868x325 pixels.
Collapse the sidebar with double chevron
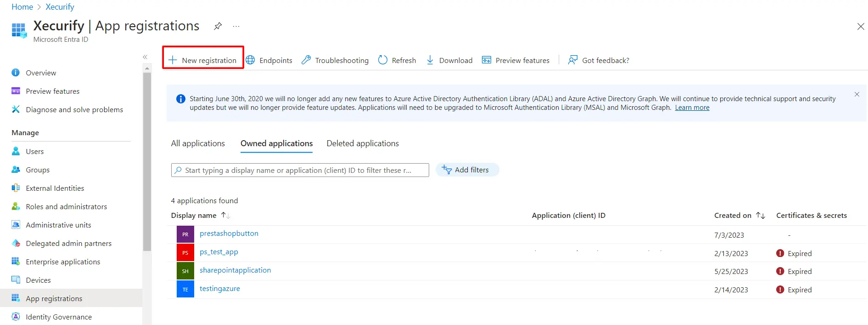point(145,57)
